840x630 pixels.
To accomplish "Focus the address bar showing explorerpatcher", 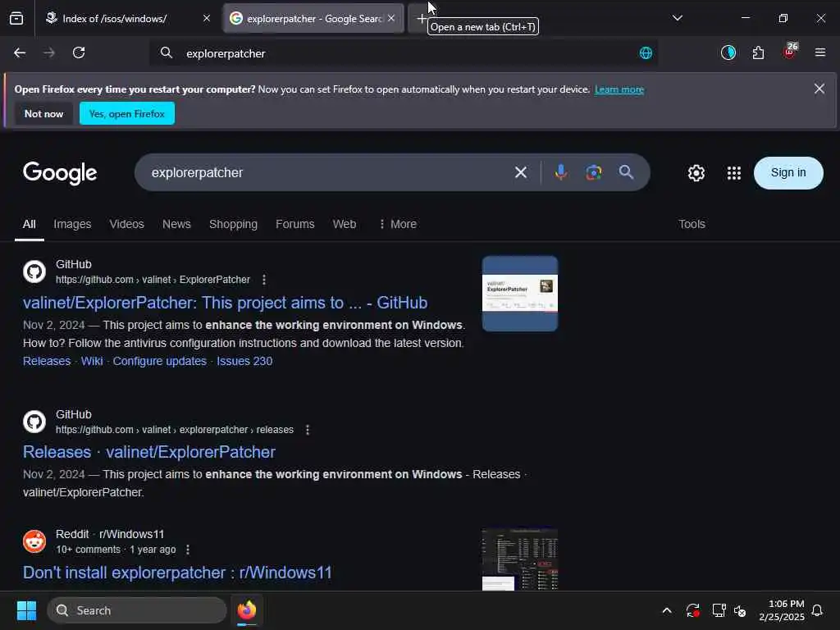I will coord(403,53).
